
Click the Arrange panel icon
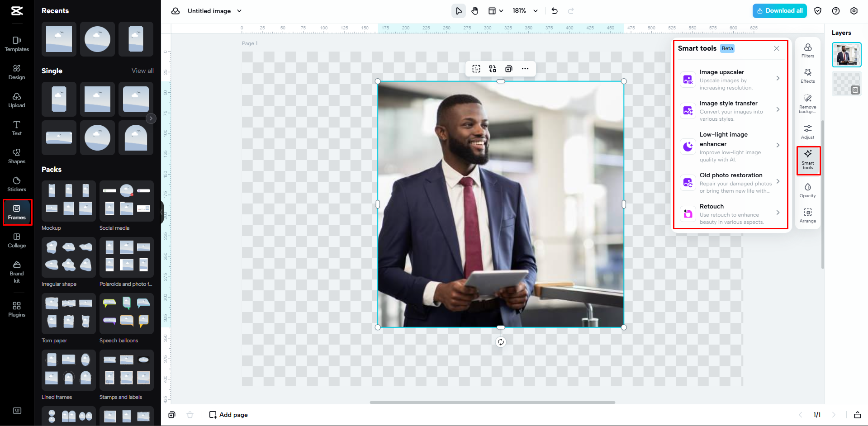pyautogui.click(x=807, y=214)
